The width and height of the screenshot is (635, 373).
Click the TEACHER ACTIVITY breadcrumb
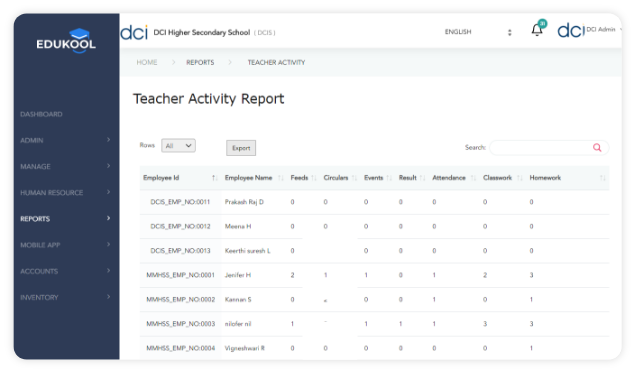(276, 62)
